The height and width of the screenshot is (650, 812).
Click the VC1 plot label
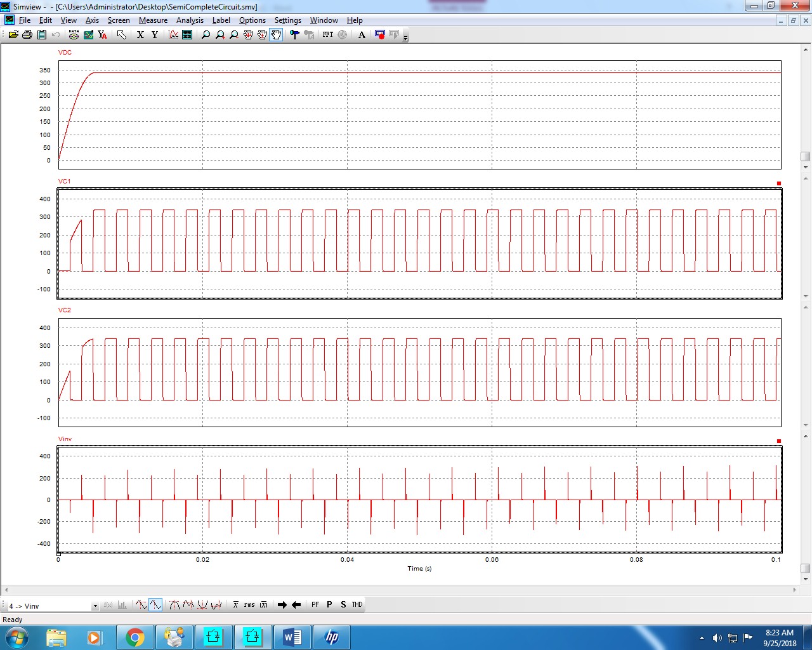64,181
